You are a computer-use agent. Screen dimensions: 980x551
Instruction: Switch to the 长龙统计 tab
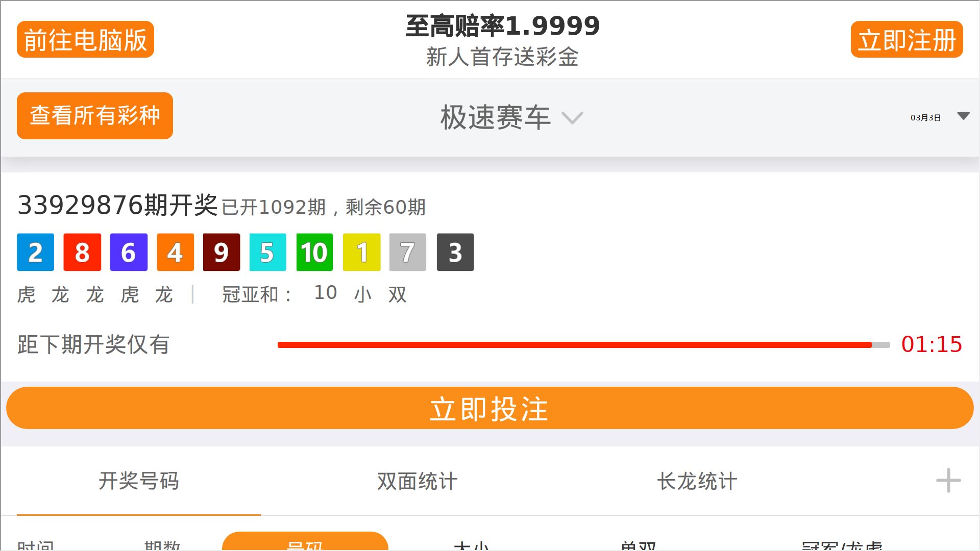pyautogui.click(x=697, y=481)
